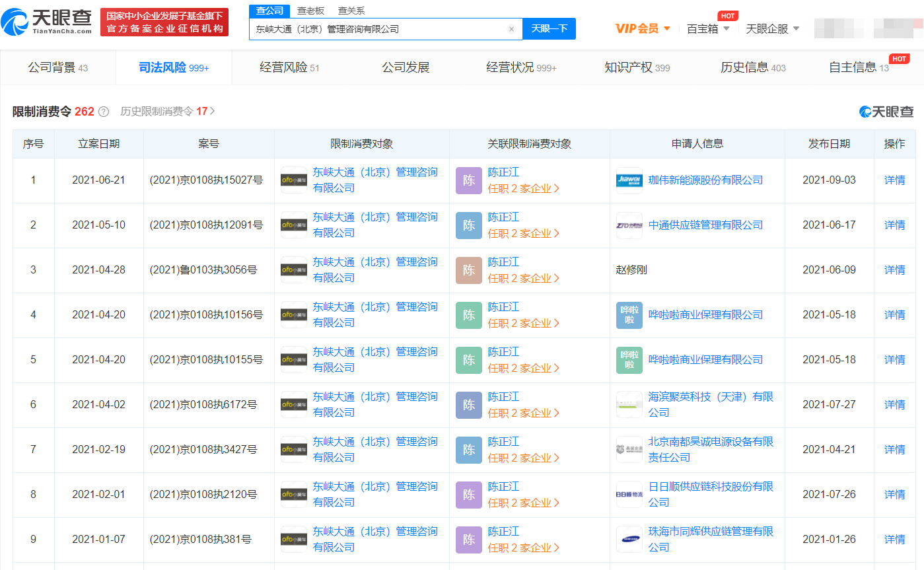The height and width of the screenshot is (570, 924).
Task: Click the ofo logo in row 9
Action: tap(294, 540)
